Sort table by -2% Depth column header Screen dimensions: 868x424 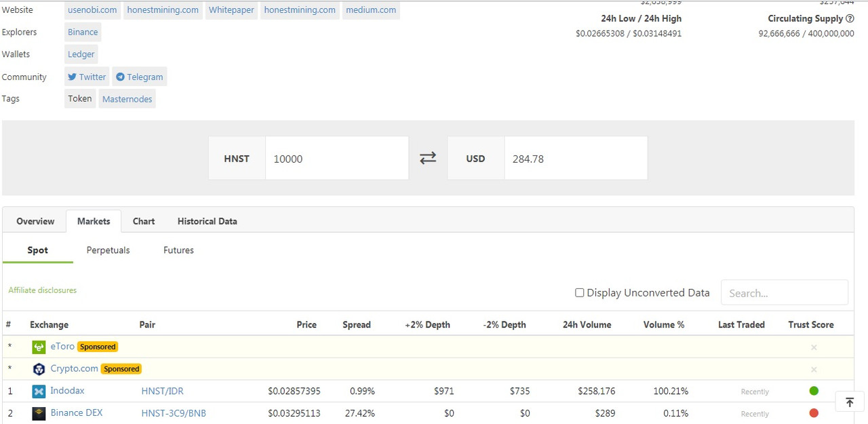tap(505, 324)
